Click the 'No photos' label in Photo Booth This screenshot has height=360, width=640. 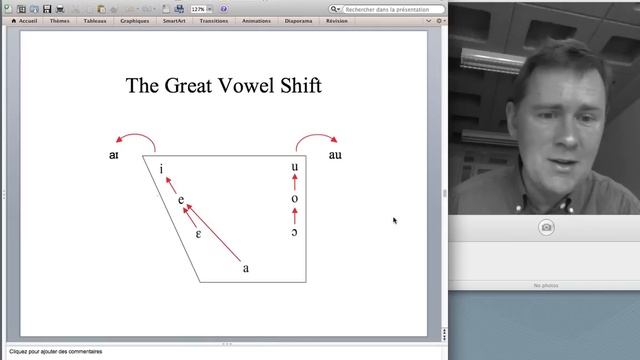[x=546, y=285]
